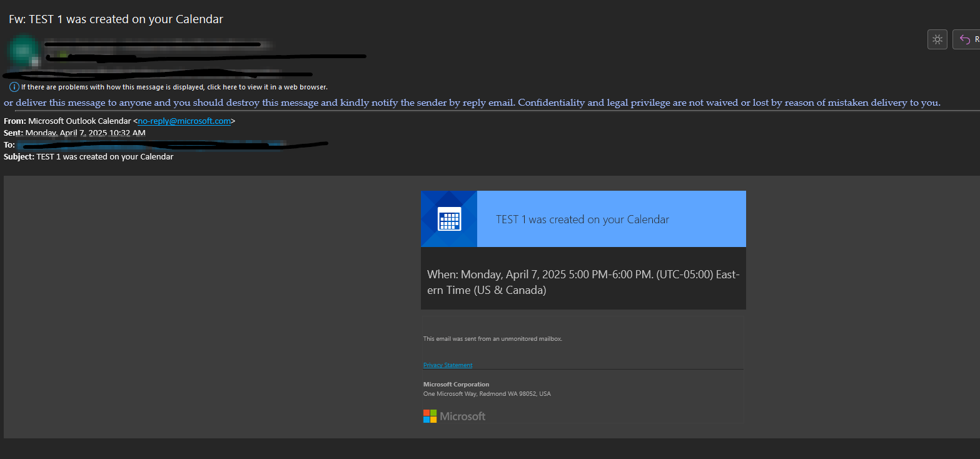980x459 pixels.
Task: Click 'This email was sent from an unmonitored mailbox'
Action: [x=493, y=339]
